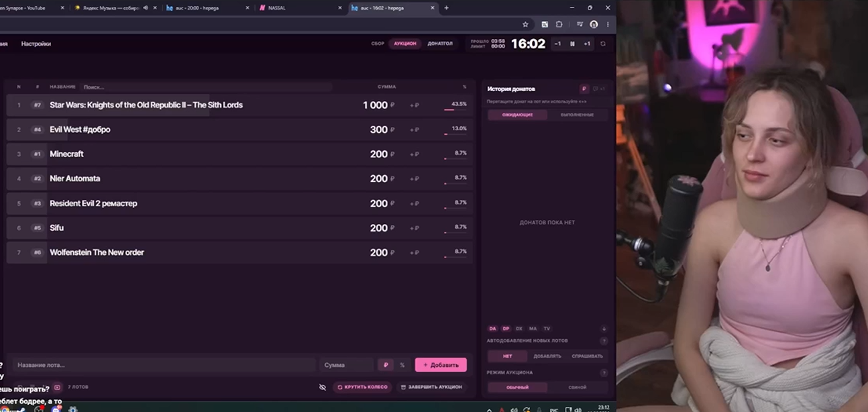Screen dimensions: 868x412
Task: Add rubles to Minecraft lot
Action: click(415, 154)
